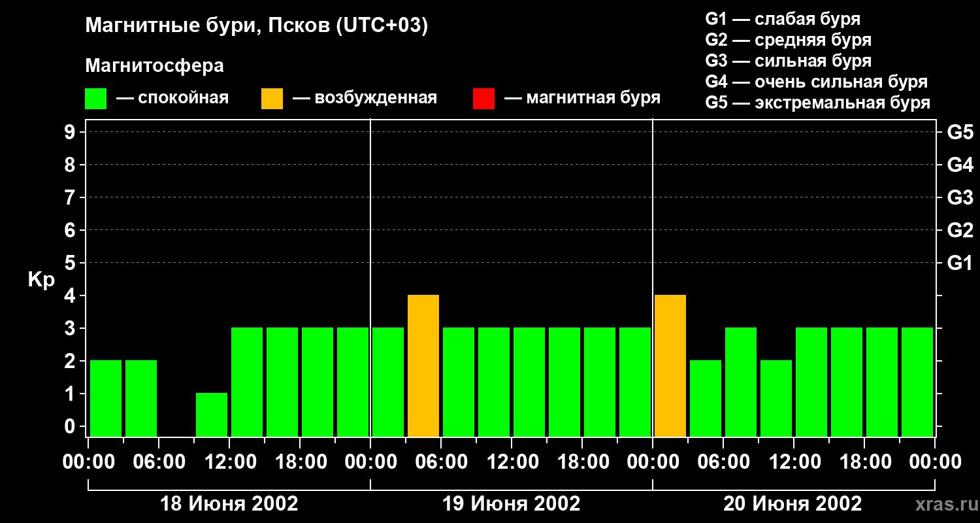Click the last green bar of 20 June
The height and width of the screenshot is (523, 980).
pos(917,382)
